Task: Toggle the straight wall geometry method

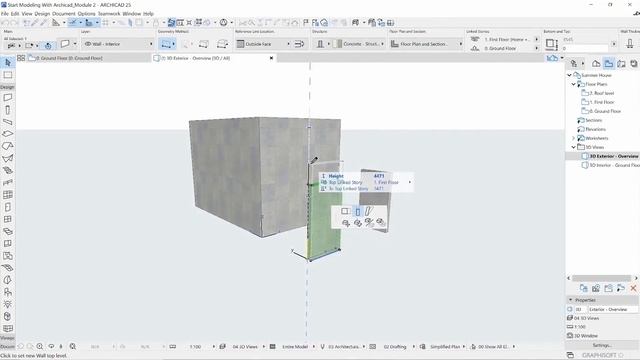Action: click(166, 44)
